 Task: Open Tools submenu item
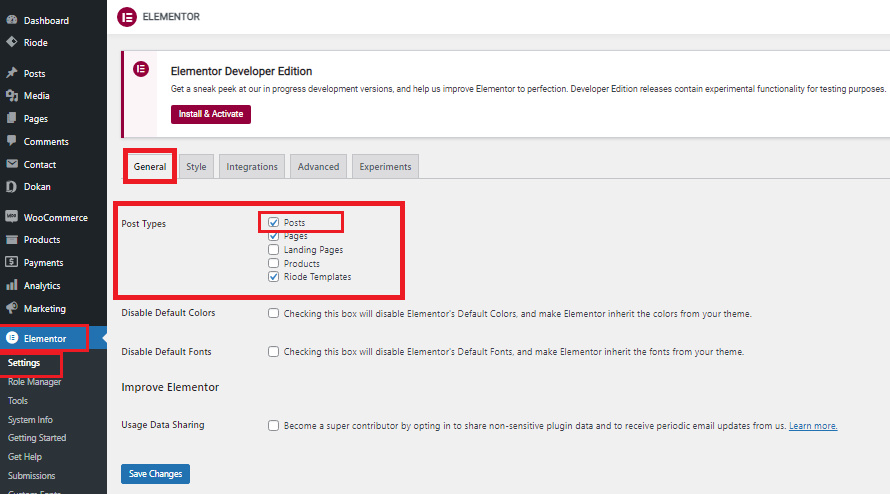point(18,400)
